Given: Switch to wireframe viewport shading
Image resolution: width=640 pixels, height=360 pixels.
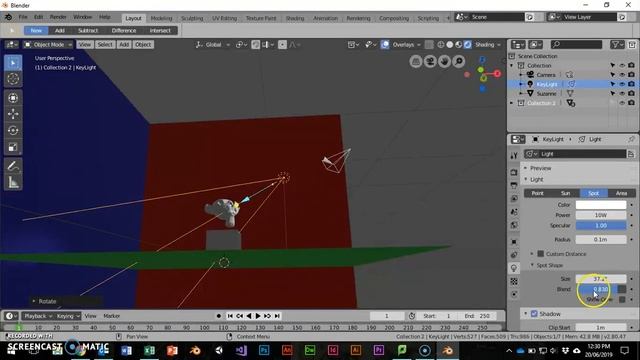Looking at the screenshot, I should (x=441, y=44).
